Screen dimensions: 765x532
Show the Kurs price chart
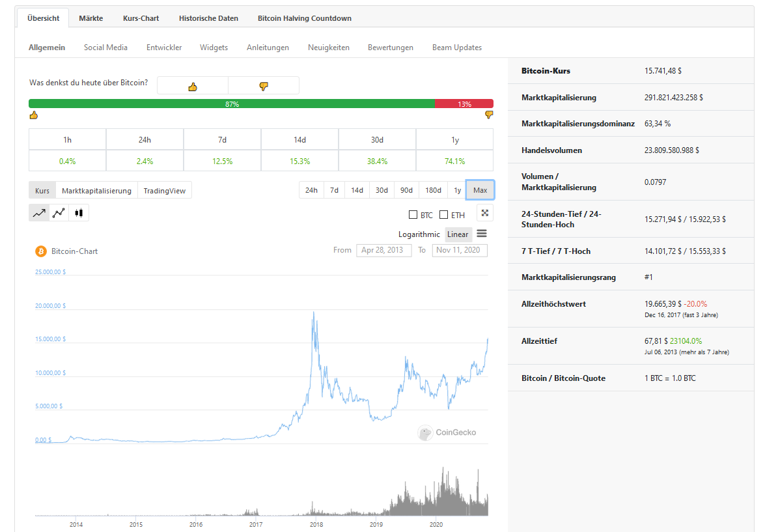42,190
